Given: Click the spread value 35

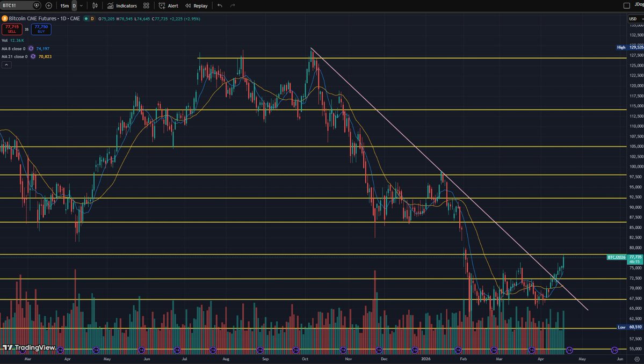Looking at the screenshot, I should [x=27, y=30].
